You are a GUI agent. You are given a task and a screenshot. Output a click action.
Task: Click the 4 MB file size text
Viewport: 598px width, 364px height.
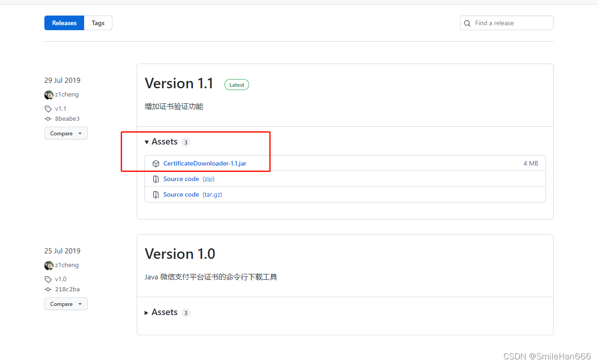pyautogui.click(x=531, y=163)
